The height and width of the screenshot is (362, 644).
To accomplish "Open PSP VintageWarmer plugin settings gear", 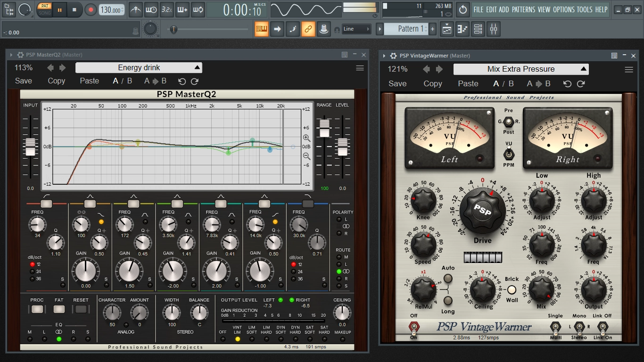I will click(x=393, y=56).
